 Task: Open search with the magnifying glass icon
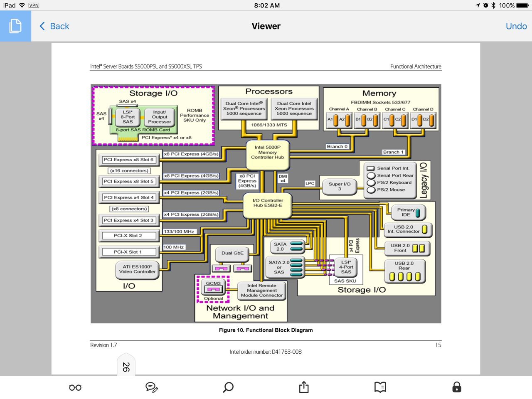pyautogui.click(x=228, y=387)
